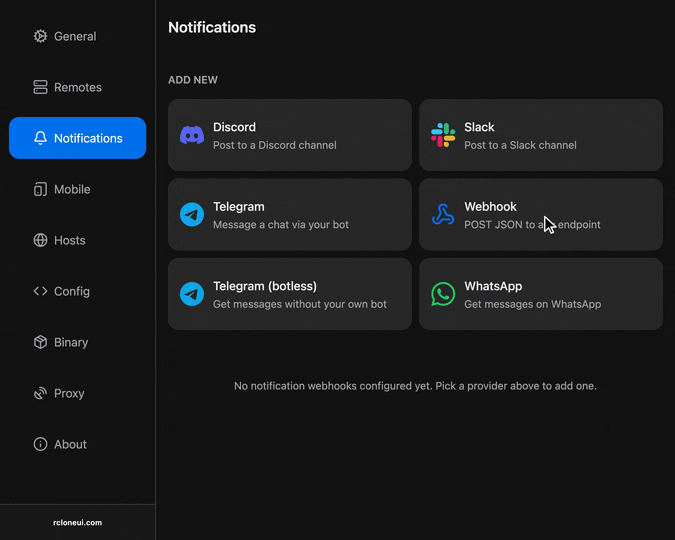
Task: Click the Discord logo icon
Action: (x=192, y=135)
